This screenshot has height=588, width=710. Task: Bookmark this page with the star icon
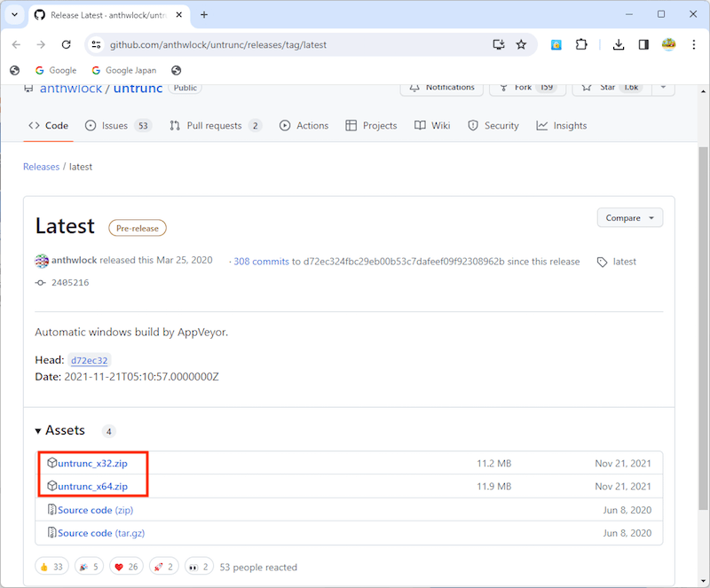521,44
